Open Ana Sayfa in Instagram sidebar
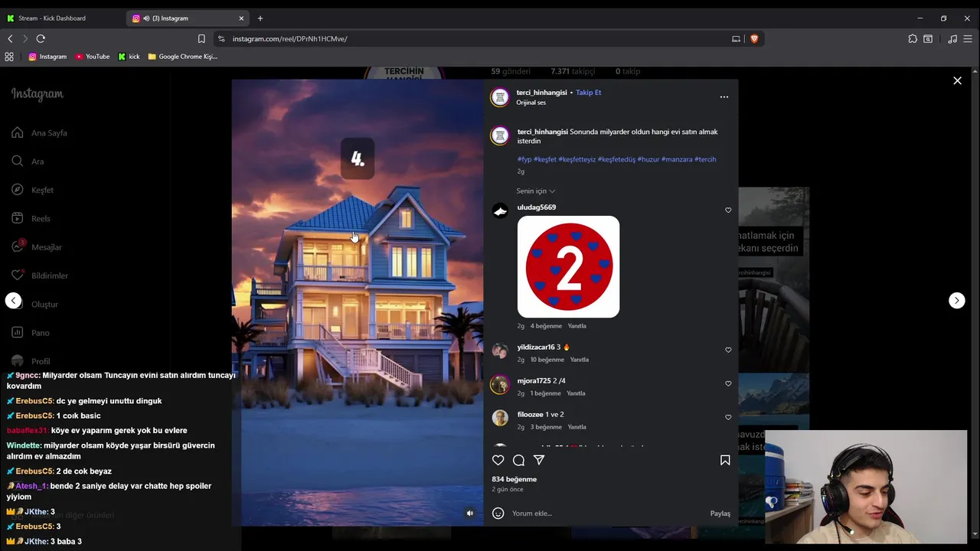The image size is (980, 551). [39, 133]
